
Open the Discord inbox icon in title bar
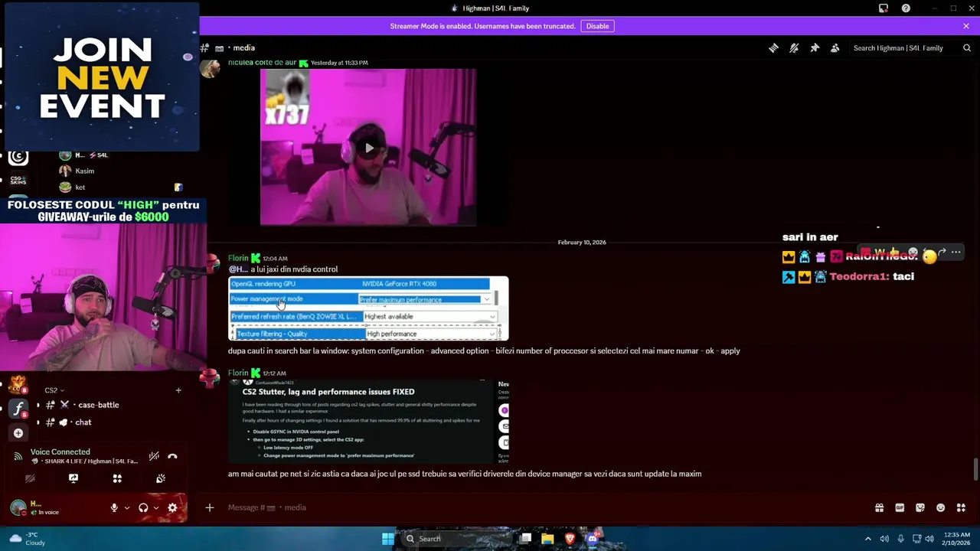[x=884, y=8]
